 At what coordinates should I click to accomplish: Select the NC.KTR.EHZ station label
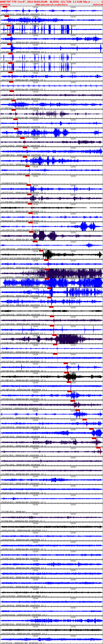click(23, 333)
